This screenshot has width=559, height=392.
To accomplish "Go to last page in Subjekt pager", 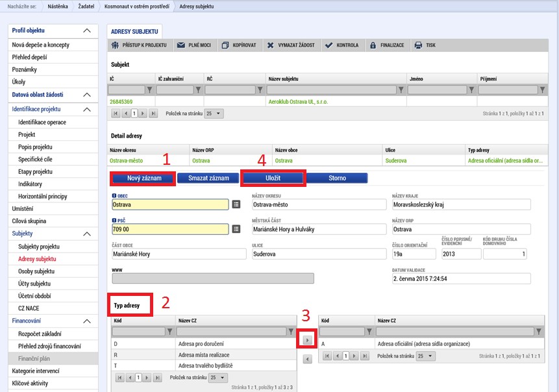I will click(153, 114).
